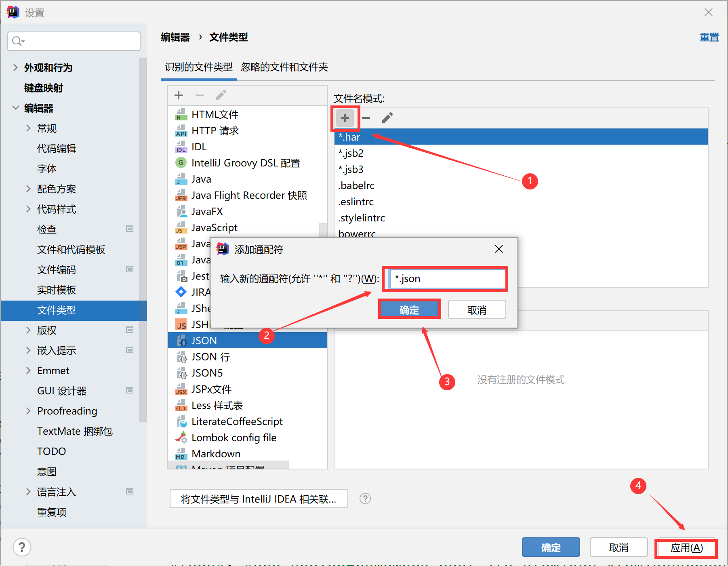Remove file type with minus icon above file type list

[199, 95]
